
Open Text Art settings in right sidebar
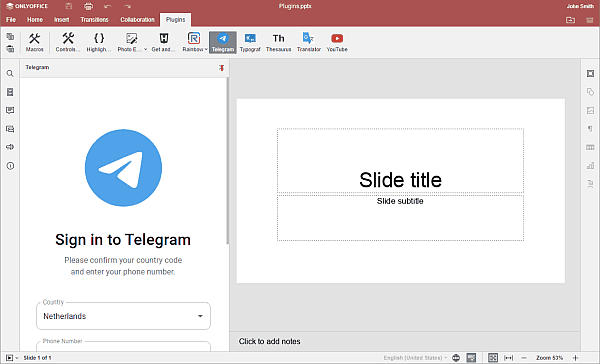click(590, 184)
